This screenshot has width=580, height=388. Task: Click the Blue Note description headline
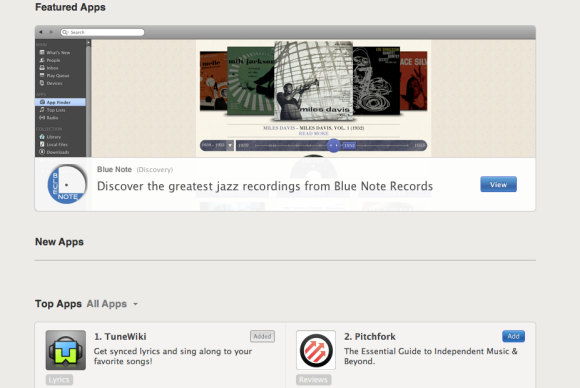pyautogui.click(x=265, y=186)
